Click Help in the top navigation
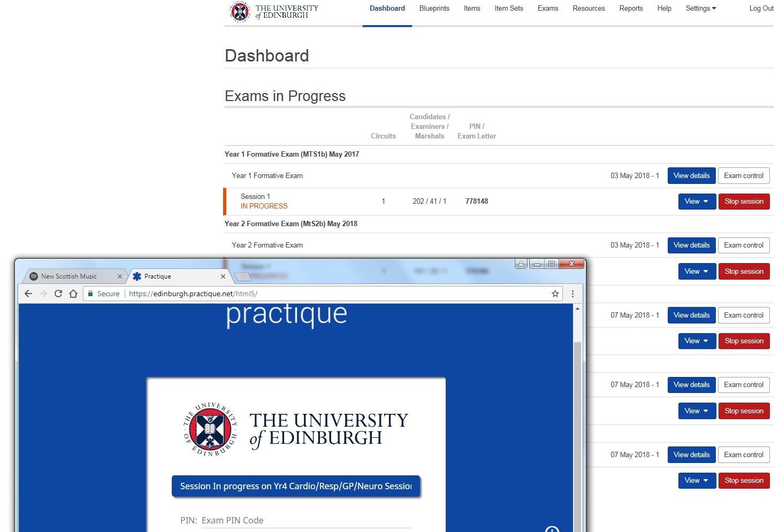This screenshot has width=779, height=532. [665, 9]
